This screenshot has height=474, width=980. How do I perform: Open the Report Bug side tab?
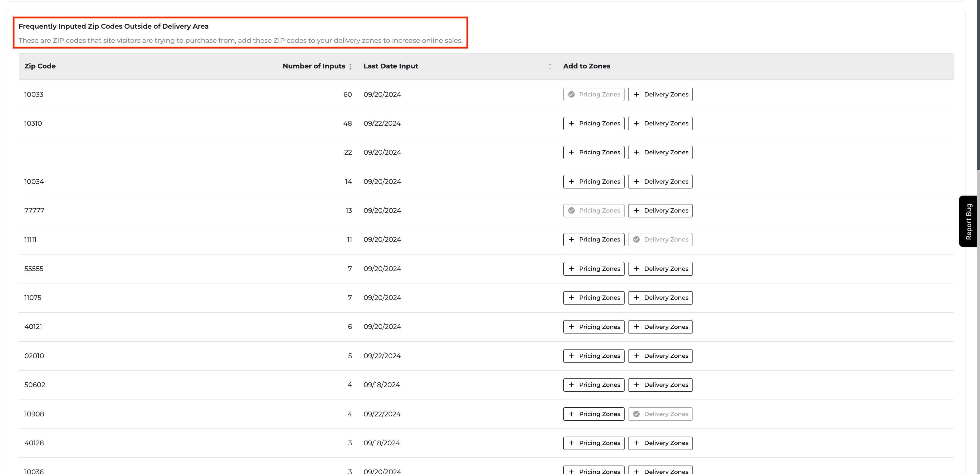968,221
